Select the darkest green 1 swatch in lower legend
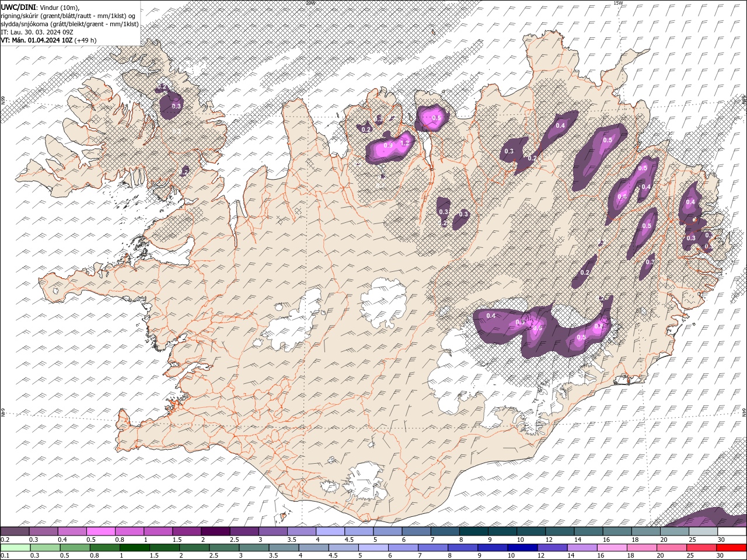This screenshot has height=560, width=747. coord(134,548)
